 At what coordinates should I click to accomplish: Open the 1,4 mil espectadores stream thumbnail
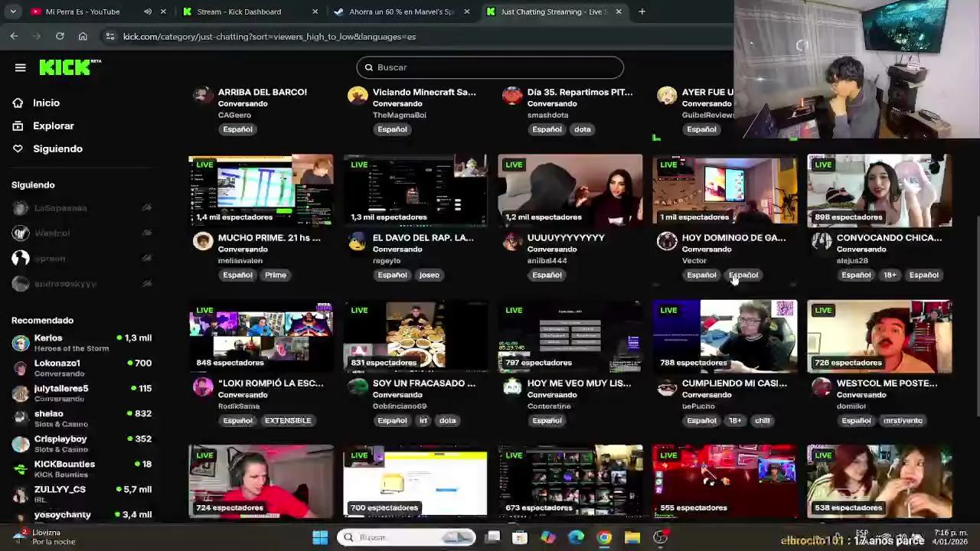point(261,191)
